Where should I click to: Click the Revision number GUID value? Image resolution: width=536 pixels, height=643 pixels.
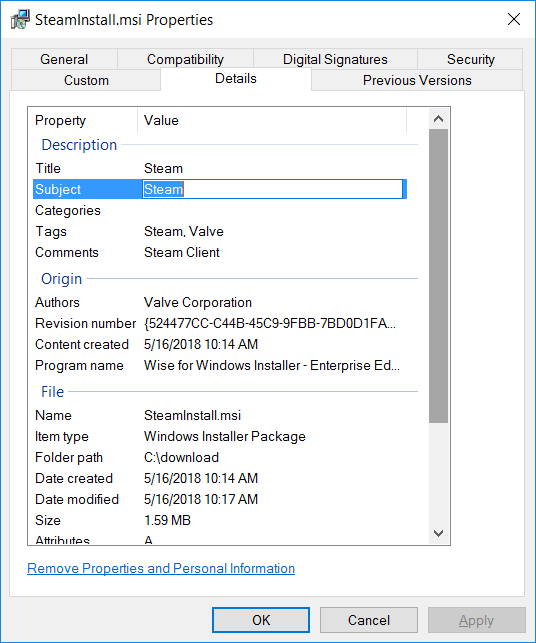click(270, 323)
